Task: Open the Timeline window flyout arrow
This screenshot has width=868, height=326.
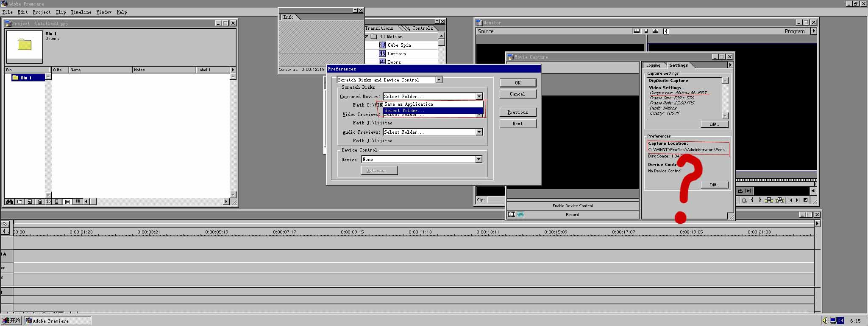Action: pos(817,223)
